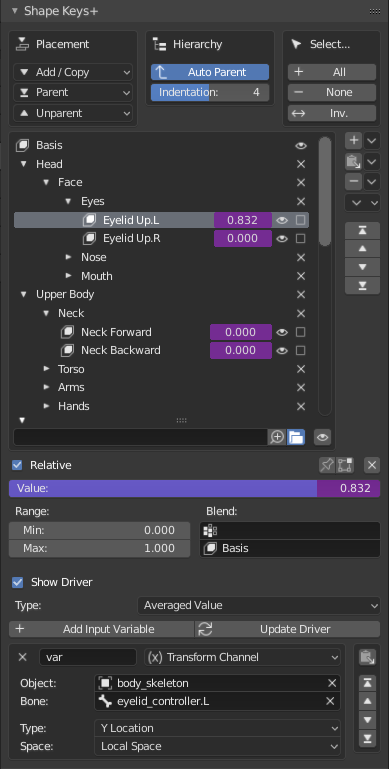Collapse the Neck folder

tap(46, 313)
